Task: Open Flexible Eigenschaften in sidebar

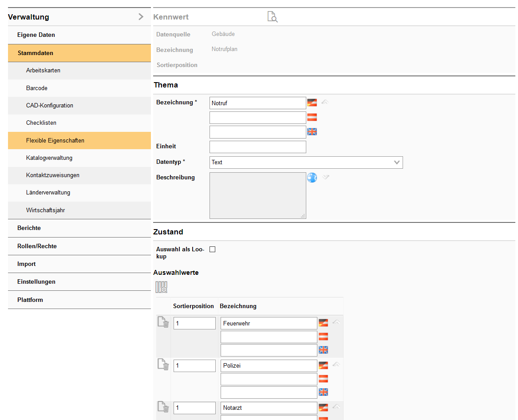Action: pos(55,140)
